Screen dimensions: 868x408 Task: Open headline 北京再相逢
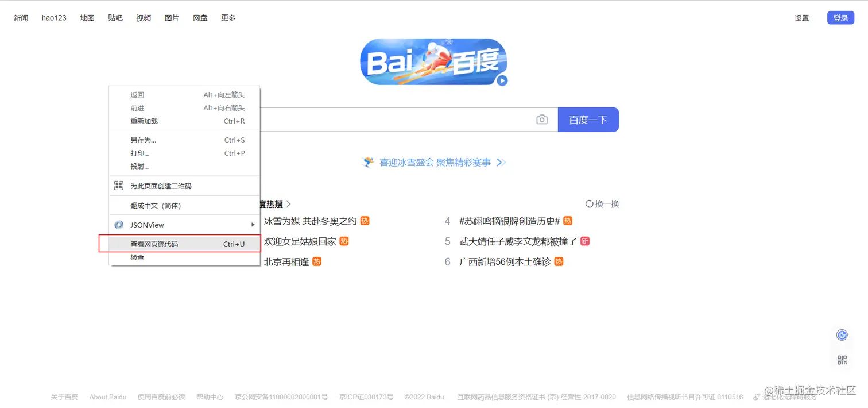286,262
